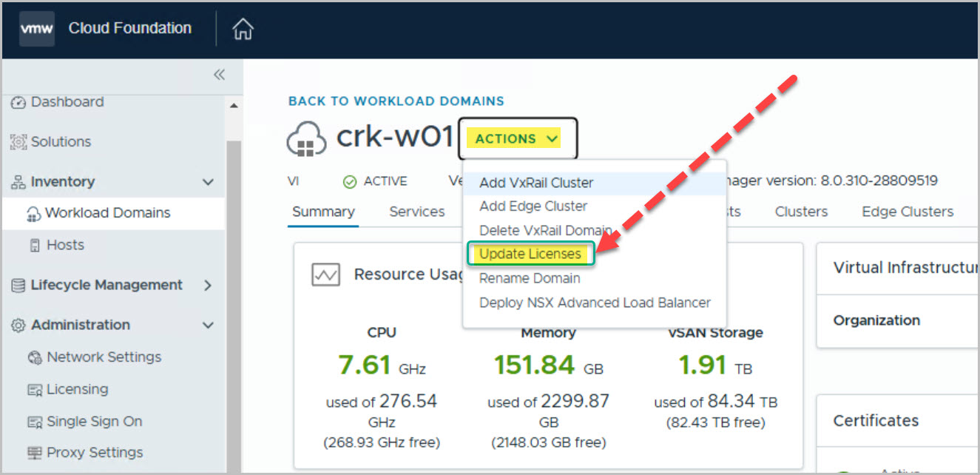Choose Add VxRail Cluster menu item
The height and width of the screenshot is (475, 980).
[x=536, y=183]
